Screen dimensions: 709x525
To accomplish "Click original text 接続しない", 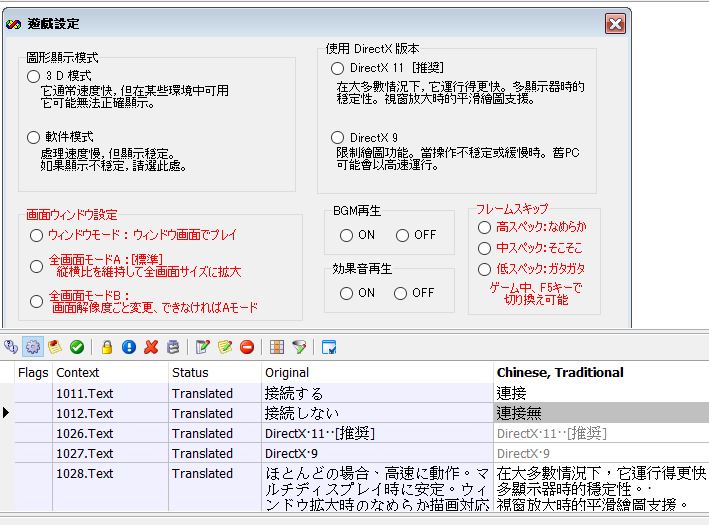I will (377, 413).
